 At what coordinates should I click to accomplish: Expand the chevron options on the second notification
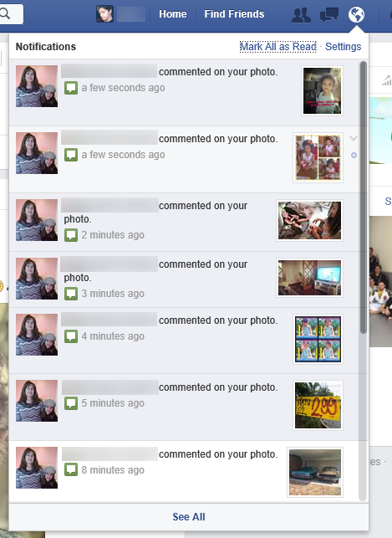pyautogui.click(x=354, y=138)
